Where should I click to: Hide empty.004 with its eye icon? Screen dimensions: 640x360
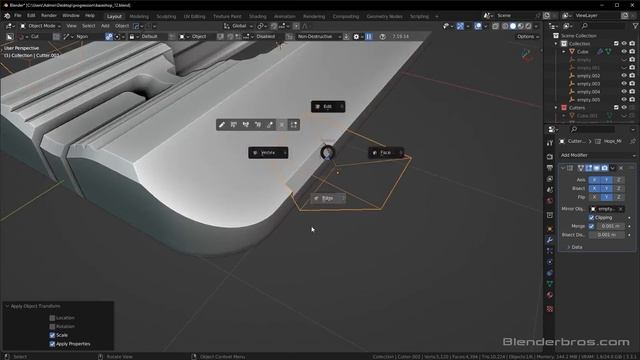tap(624, 91)
